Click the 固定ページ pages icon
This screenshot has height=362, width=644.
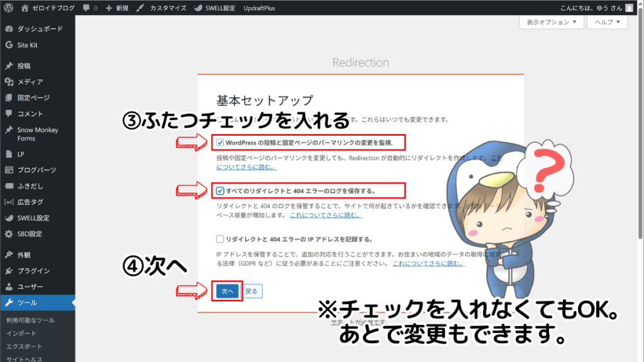(x=9, y=97)
